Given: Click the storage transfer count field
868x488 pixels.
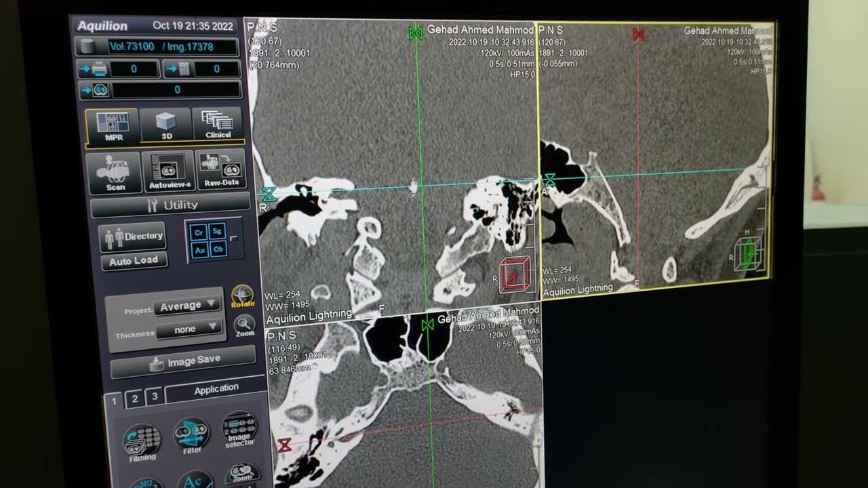Looking at the screenshot, I should pos(217,68).
